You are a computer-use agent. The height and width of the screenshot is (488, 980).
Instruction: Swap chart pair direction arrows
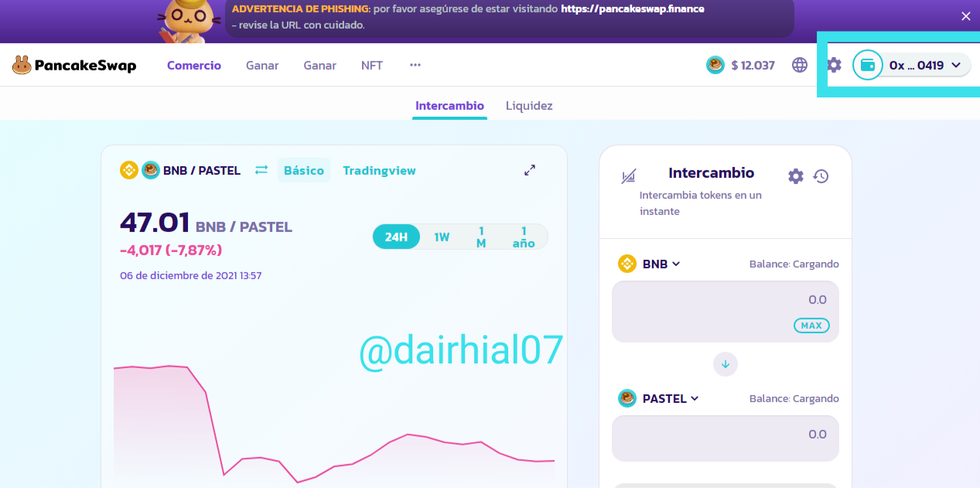pos(261,170)
